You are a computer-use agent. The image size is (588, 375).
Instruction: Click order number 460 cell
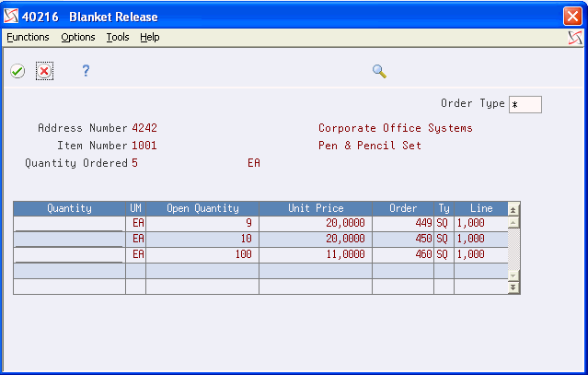point(403,255)
